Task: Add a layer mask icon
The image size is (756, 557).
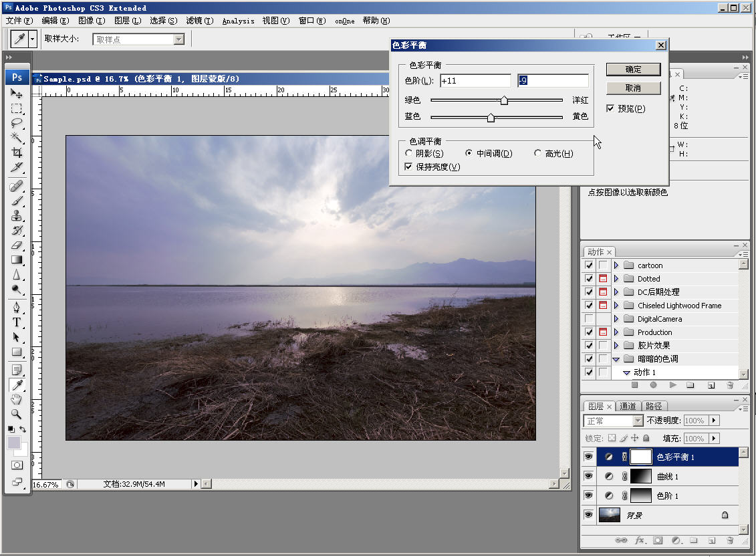Action: 658,540
